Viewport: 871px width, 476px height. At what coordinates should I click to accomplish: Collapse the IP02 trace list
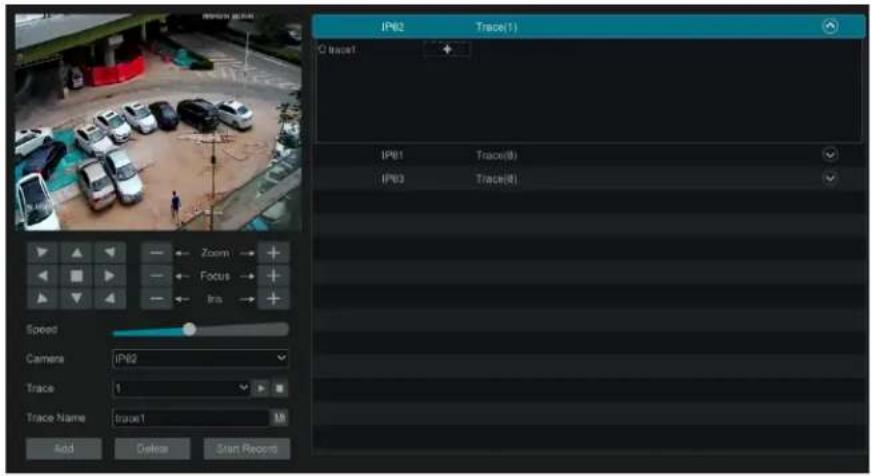coord(830,26)
